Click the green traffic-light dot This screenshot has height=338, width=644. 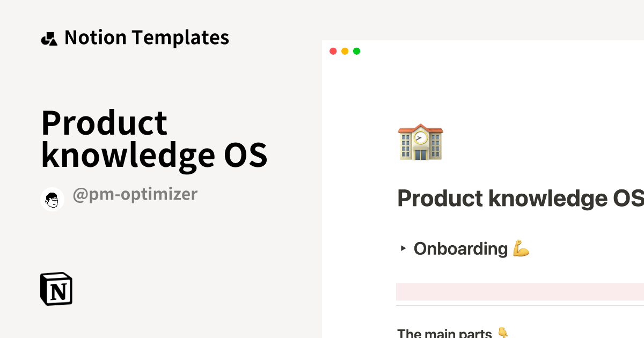(356, 51)
